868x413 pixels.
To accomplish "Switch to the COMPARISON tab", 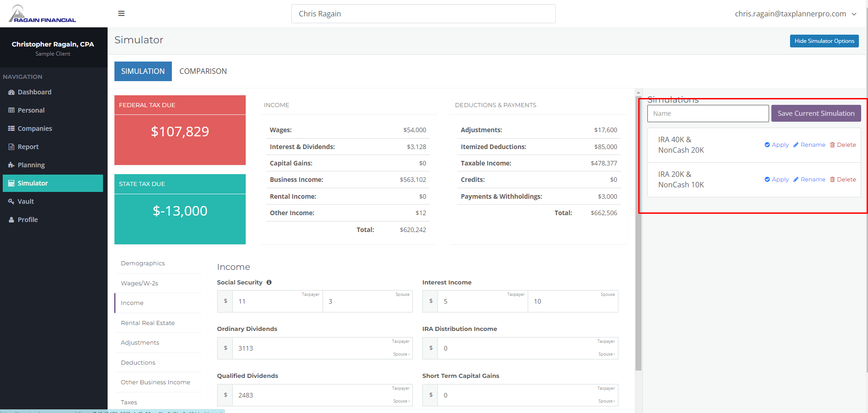I will pos(203,72).
